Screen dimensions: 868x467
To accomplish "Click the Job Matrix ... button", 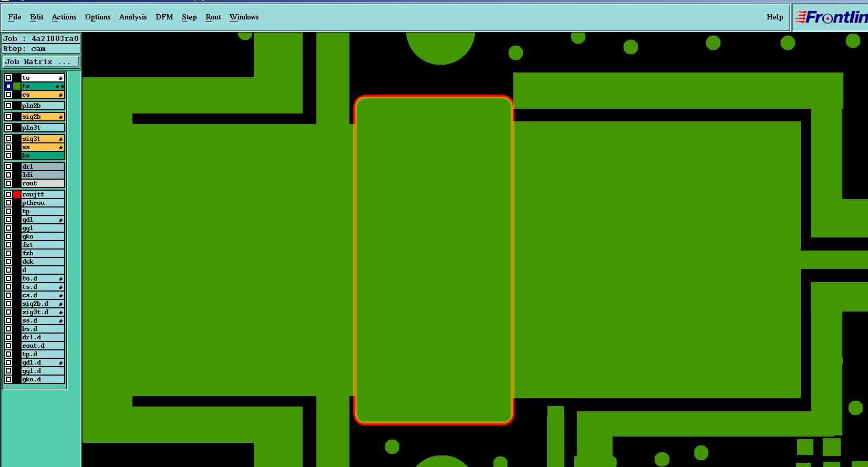I will (41, 62).
